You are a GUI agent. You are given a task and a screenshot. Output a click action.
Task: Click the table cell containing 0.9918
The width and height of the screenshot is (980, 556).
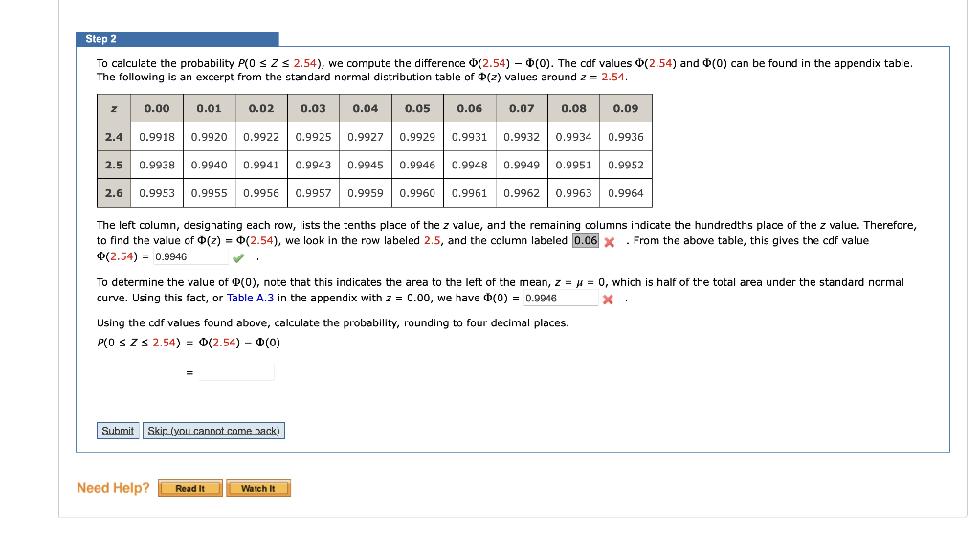(x=155, y=136)
